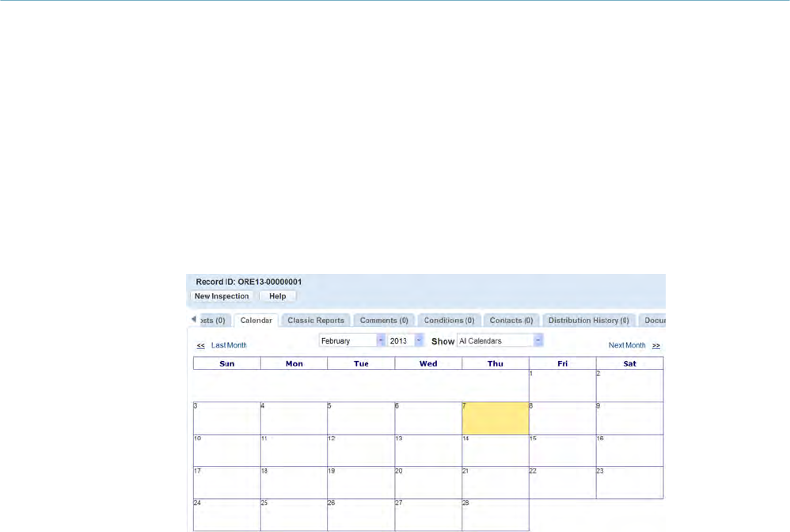The image size is (790, 532).
Task: Select the highlighted day 7 cell
Action: [x=496, y=418]
